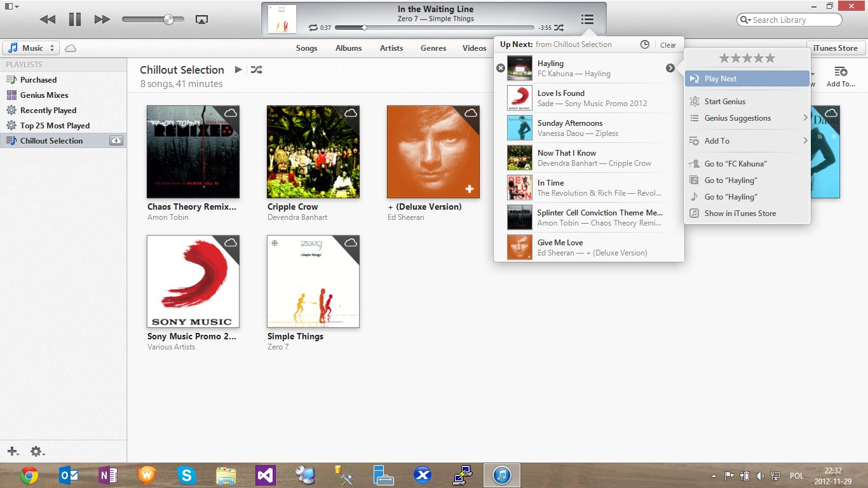Download Chaos Theory Remixed via cloud icon
This screenshot has height=488, width=868.
click(231, 112)
